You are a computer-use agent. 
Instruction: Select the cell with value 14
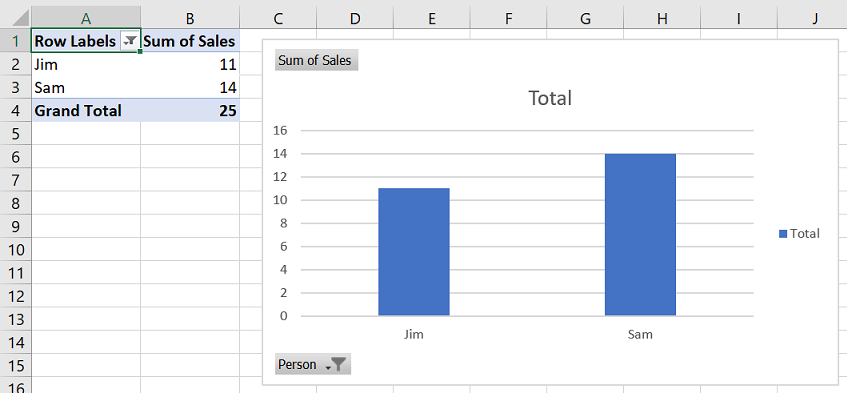(x=190, y=87)
